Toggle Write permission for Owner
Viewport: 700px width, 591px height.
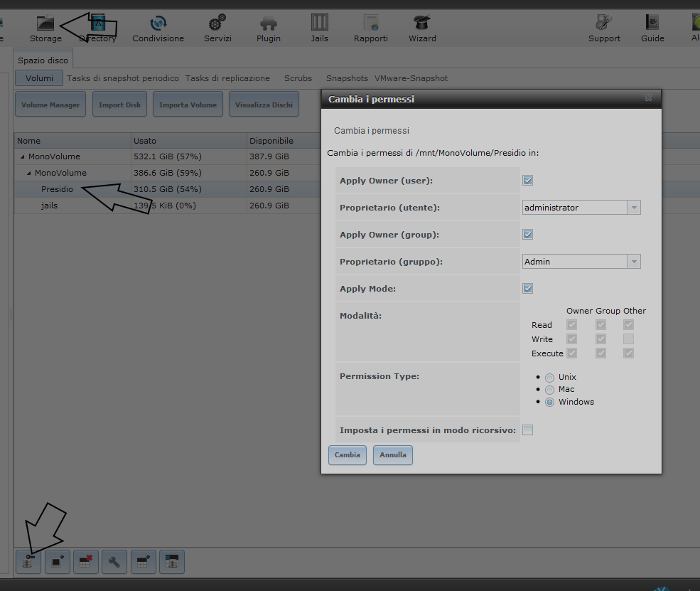[x=572, y=339]
